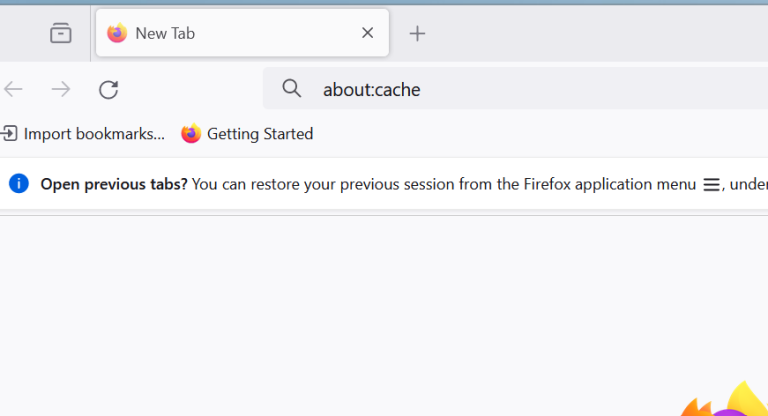Open a new tab with the plus button
768x416 pixels.
(x=417, y=33)
